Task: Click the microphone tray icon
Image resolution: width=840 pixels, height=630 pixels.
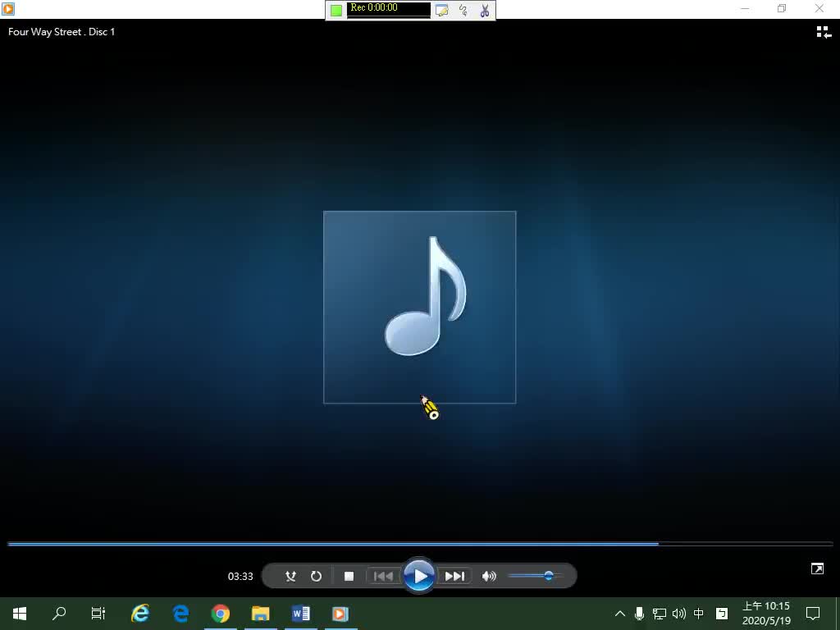Action: point(639,614)
